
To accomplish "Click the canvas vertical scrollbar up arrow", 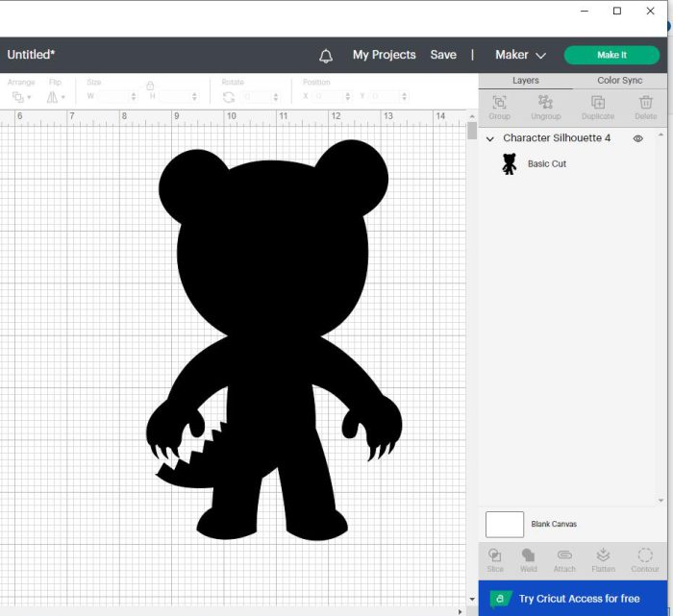I will click(472, 116).
